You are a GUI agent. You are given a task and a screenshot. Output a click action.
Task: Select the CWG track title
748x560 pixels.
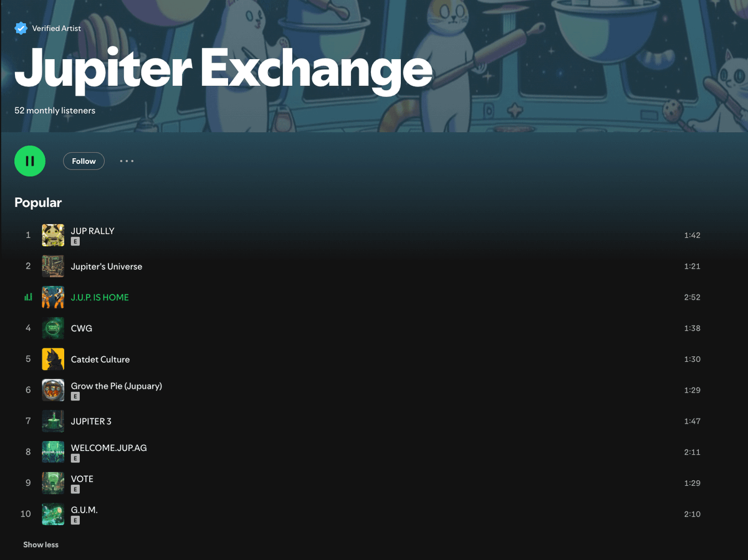pyautogui.click(x=82, y=328)
